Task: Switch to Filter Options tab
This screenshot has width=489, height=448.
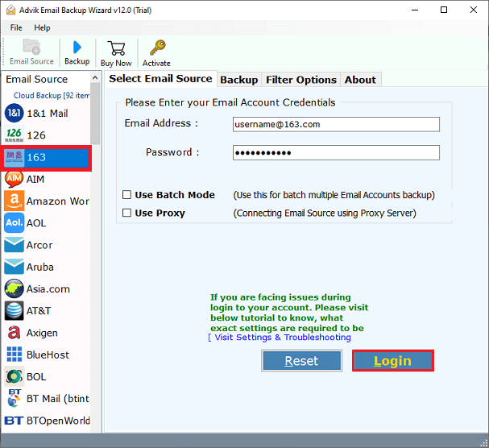Action: 301,80
